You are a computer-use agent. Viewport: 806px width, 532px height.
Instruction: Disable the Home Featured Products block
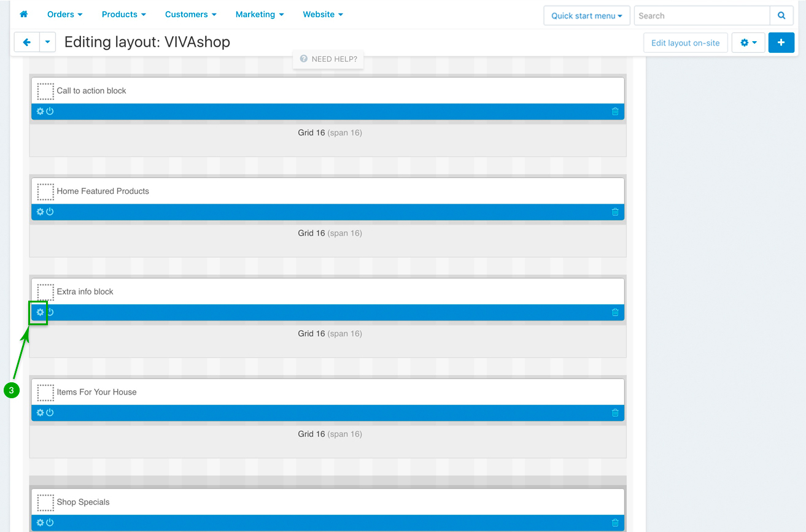tap(50, 212)
